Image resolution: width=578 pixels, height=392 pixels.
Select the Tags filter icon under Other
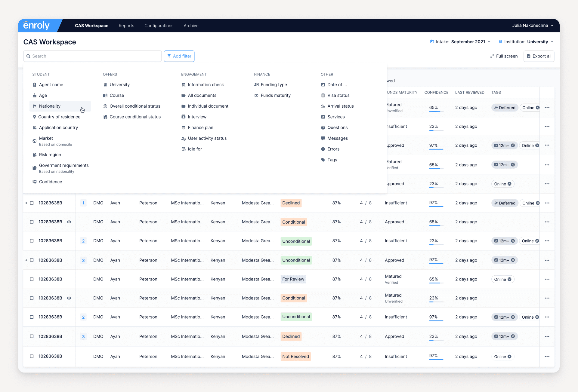point(323,160)
